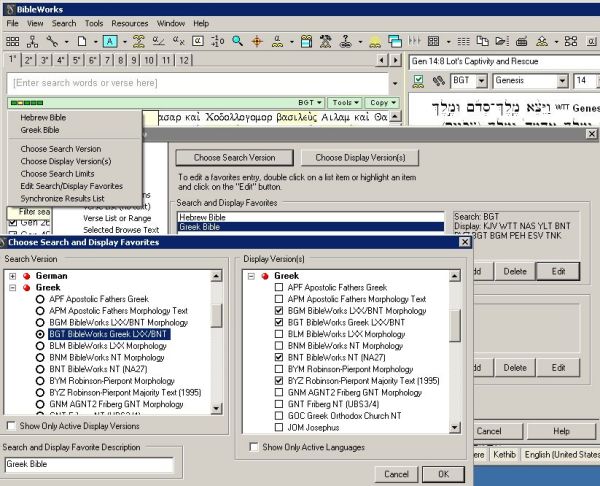Click the clipboard book toolbar icon

(306, 41)
